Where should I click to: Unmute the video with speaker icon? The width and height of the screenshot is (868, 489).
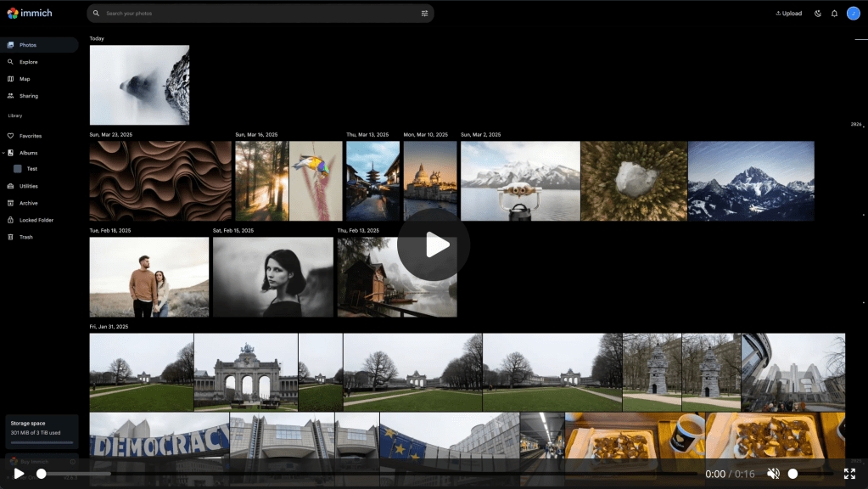(x=773, y=474)
